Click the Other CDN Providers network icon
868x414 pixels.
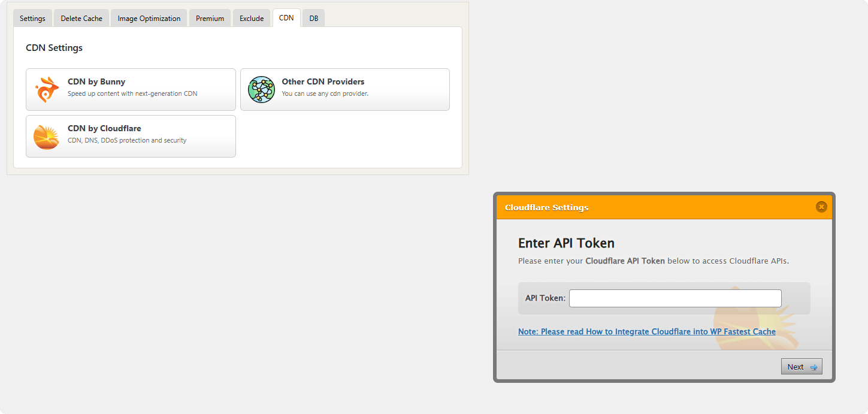(261, 89)
